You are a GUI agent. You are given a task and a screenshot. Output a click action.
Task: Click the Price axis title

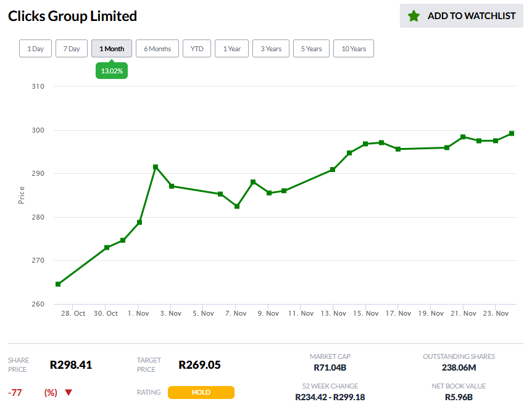tap(22, 195)
